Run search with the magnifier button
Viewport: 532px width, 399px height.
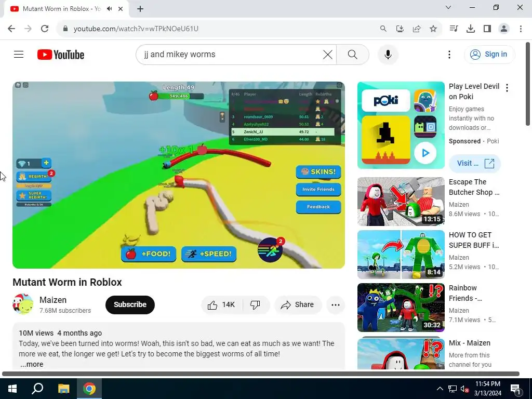(353, 54)
